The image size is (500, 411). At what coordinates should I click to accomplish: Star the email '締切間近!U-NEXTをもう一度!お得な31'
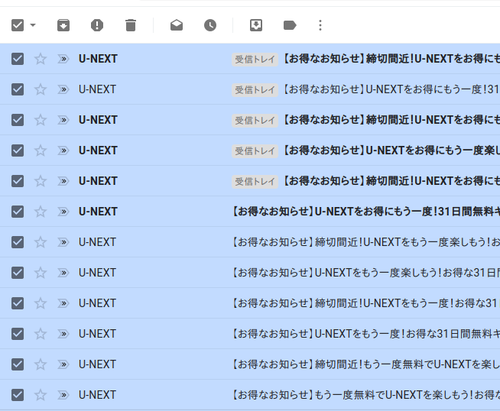point(40,303)
